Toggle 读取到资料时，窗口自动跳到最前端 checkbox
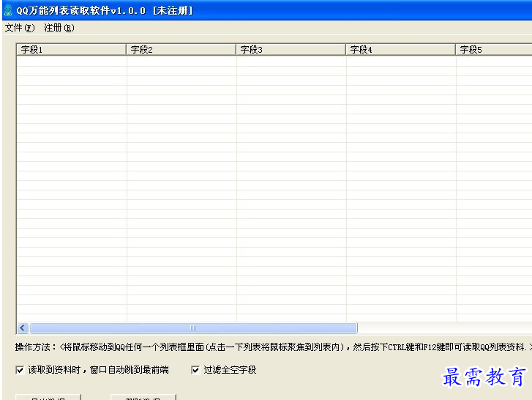The image size is (532, 400). pos(20,370)
